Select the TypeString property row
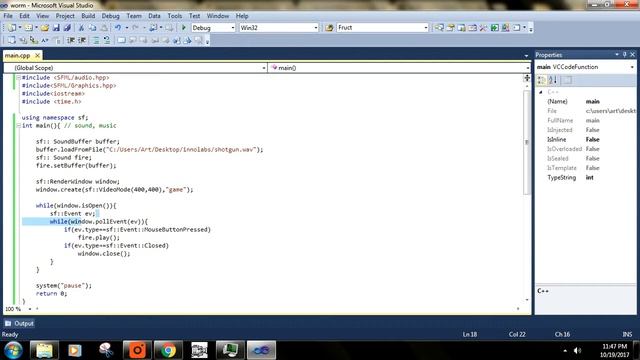This screenshot has height=360, width=640. click(x=586, y=178)
